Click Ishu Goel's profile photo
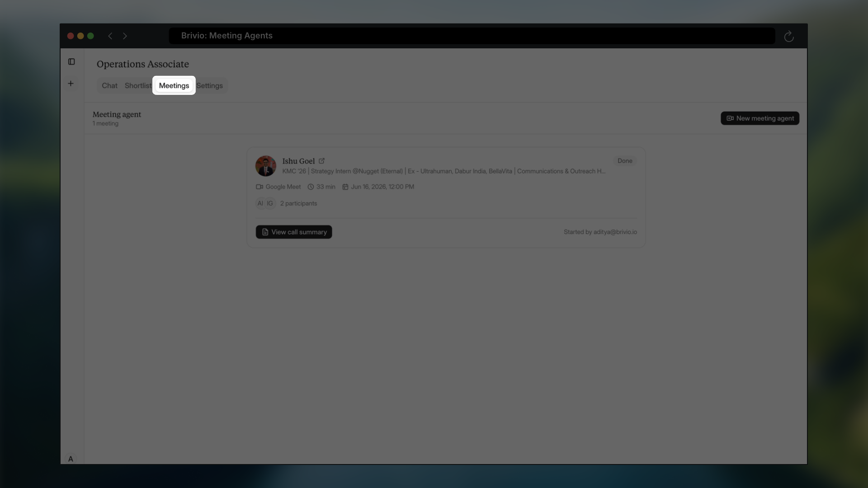Screen dimensions: 868x488 tap(266, 166)
